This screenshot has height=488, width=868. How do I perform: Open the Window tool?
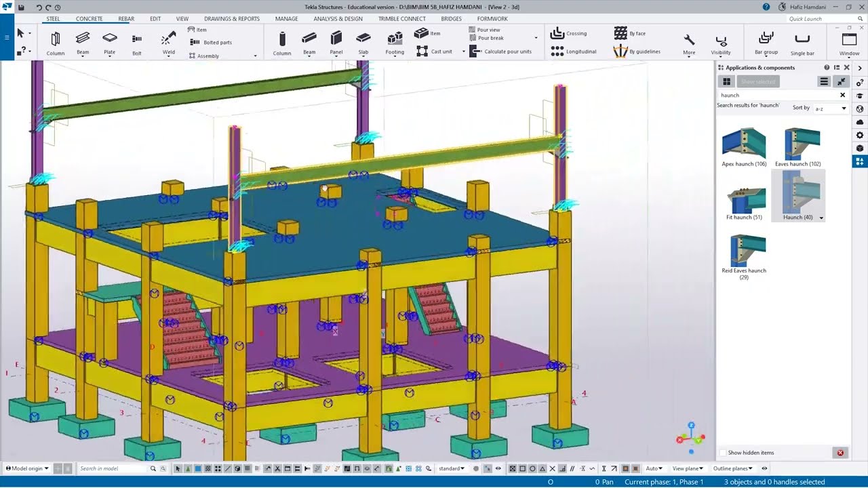(x=849, y=44)
